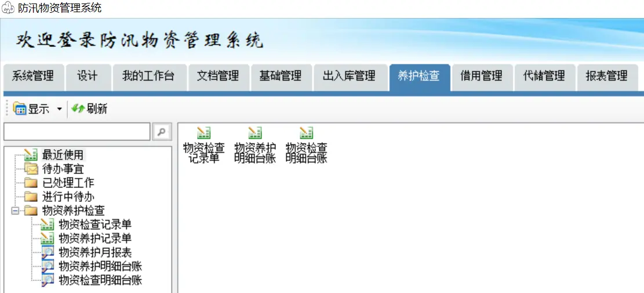Click the search magnifier button
Screen dimensions: 644x293
[162, 132]
